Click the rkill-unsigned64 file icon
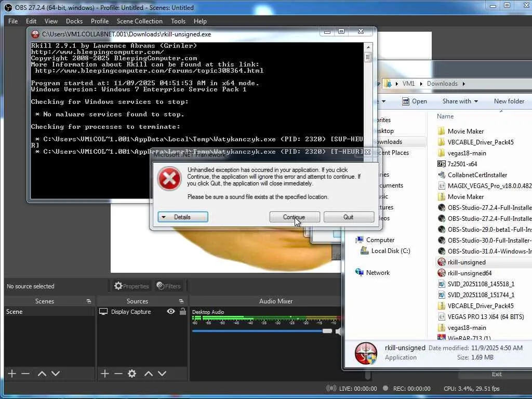The image size is (532, 399). pyautogui.click(x=442, y=273)
